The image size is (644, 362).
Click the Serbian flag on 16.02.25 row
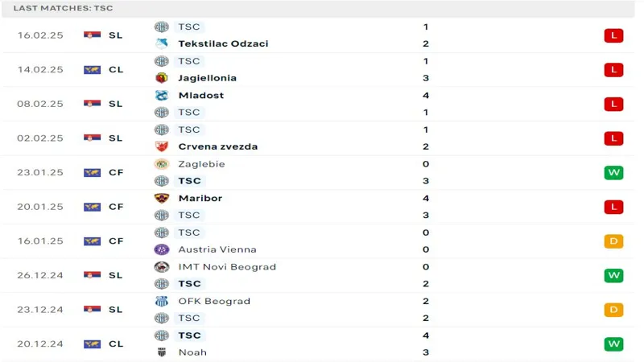[92, 35]
